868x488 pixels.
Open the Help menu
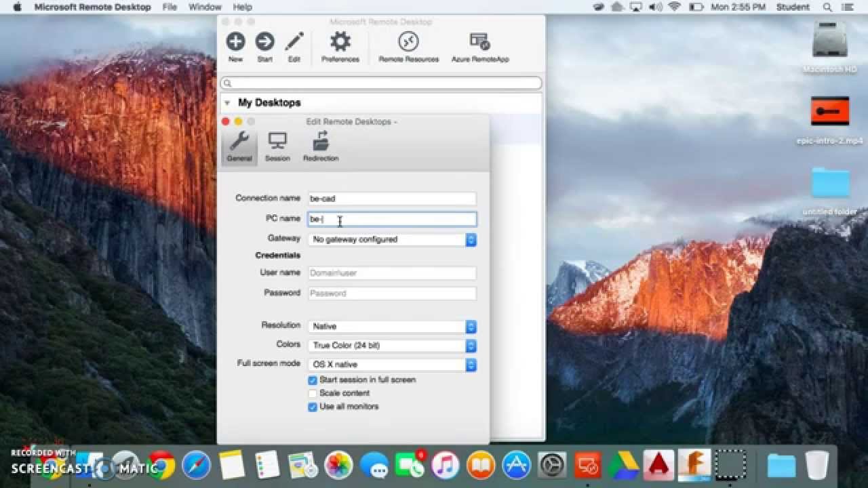242,7
